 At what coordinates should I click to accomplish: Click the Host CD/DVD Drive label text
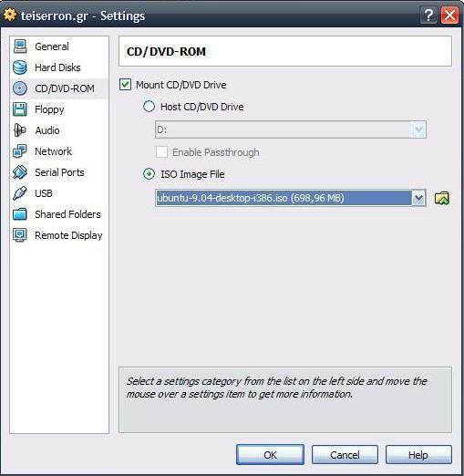click(x=202, y=107)
